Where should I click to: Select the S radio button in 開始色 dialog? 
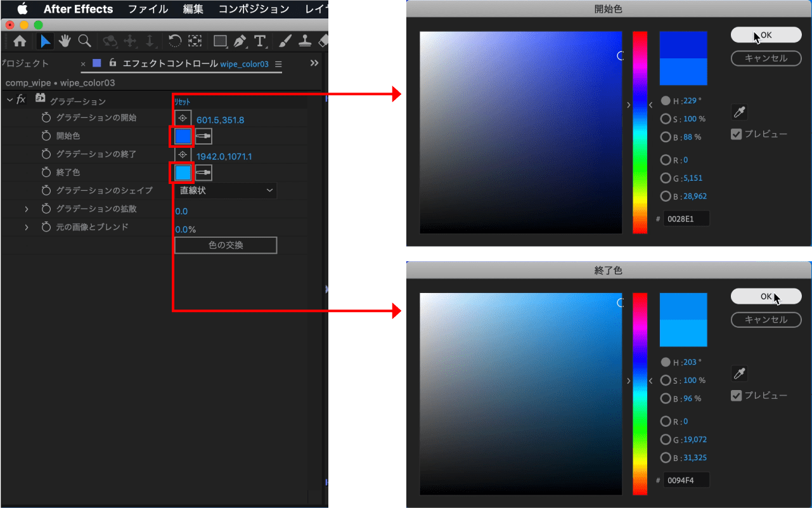[x=665, y=119]
